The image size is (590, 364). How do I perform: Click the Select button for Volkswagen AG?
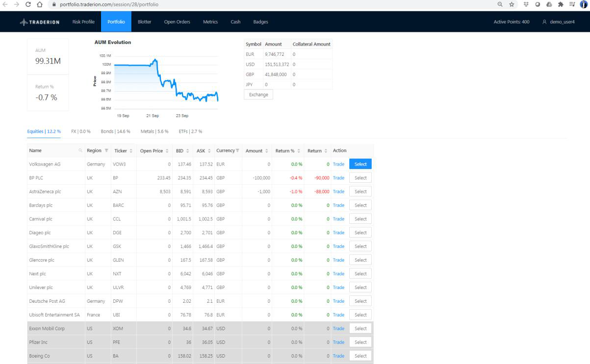(360, 164)
